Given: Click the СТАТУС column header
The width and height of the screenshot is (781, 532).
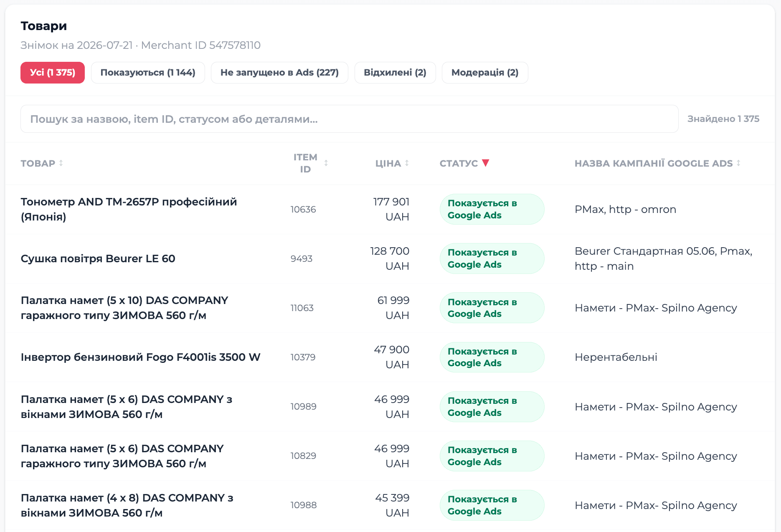Looking at the screenshot, I should tap(459, 163).
